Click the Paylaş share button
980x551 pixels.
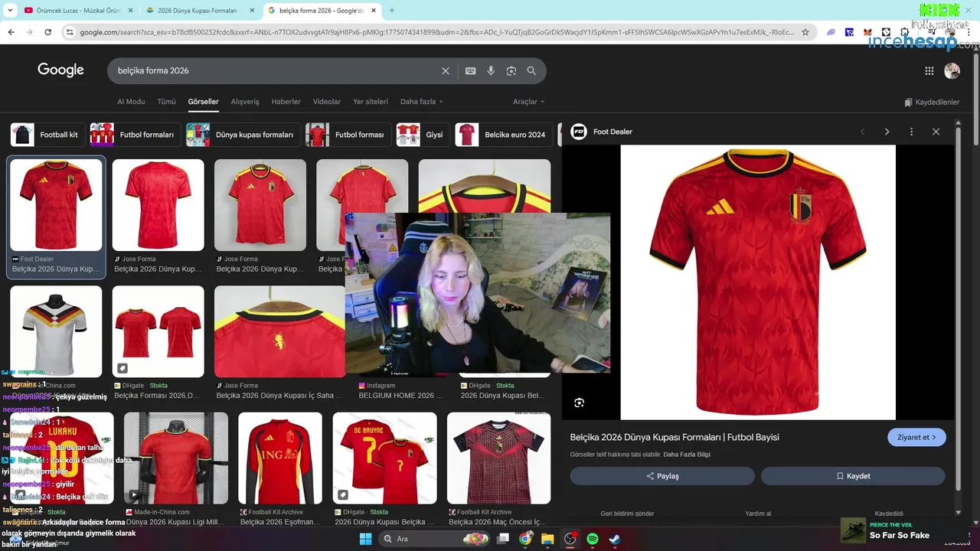click(662, 476)
